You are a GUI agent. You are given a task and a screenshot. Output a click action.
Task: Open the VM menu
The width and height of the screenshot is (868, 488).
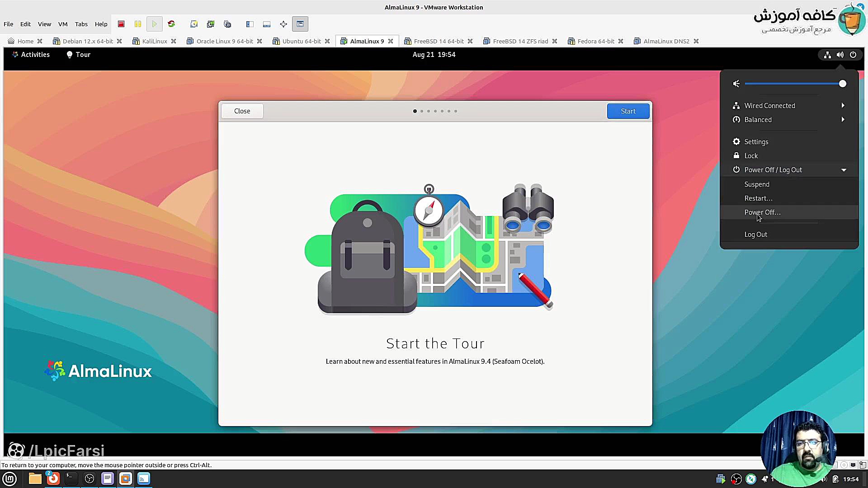(63, 24)
